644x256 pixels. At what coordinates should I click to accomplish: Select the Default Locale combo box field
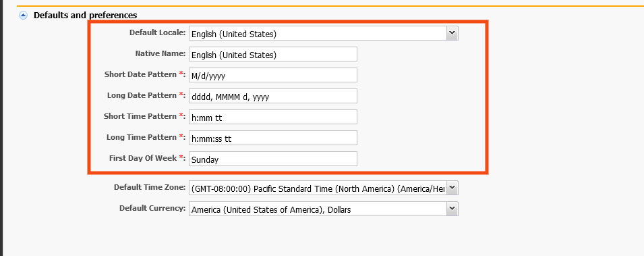(323, 33)
